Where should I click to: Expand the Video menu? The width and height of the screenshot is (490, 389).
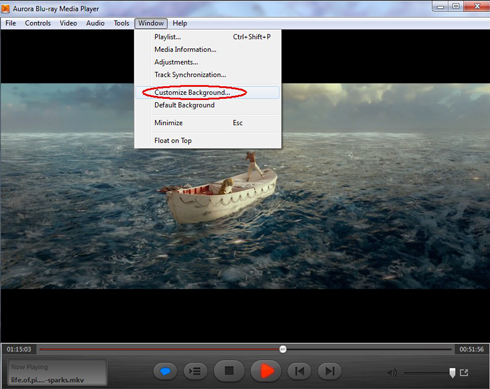coord(68,23)
